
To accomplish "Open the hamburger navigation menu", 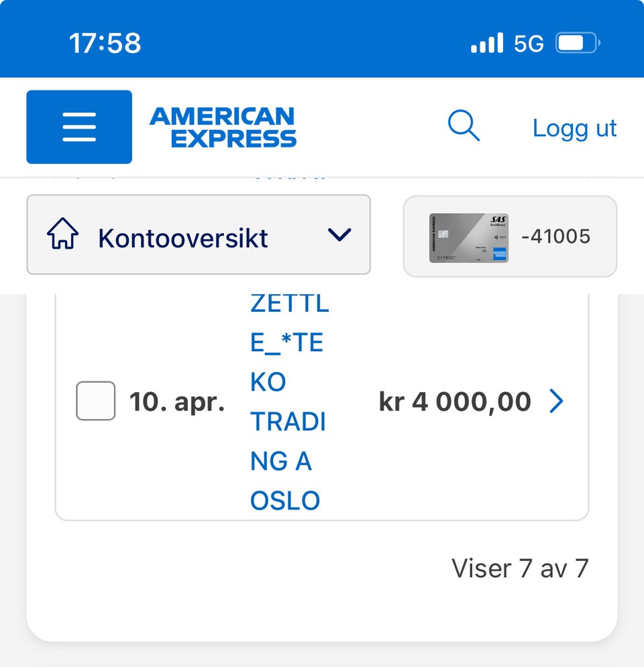I will (79, 127).
